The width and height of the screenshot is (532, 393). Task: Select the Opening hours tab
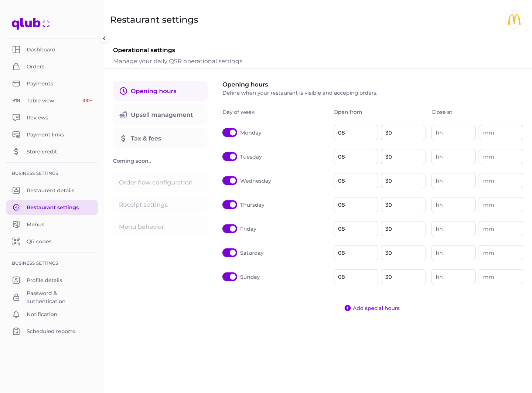(x=160, y=91)
